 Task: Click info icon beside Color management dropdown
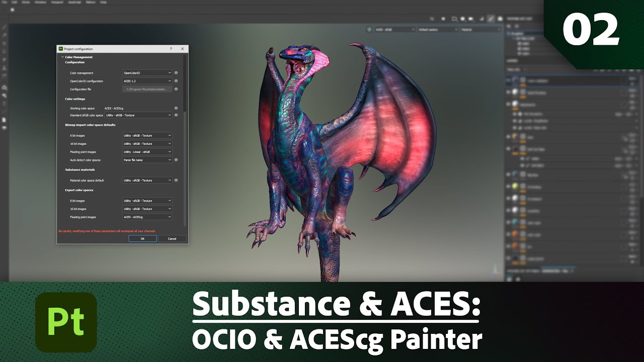point(176,73)
